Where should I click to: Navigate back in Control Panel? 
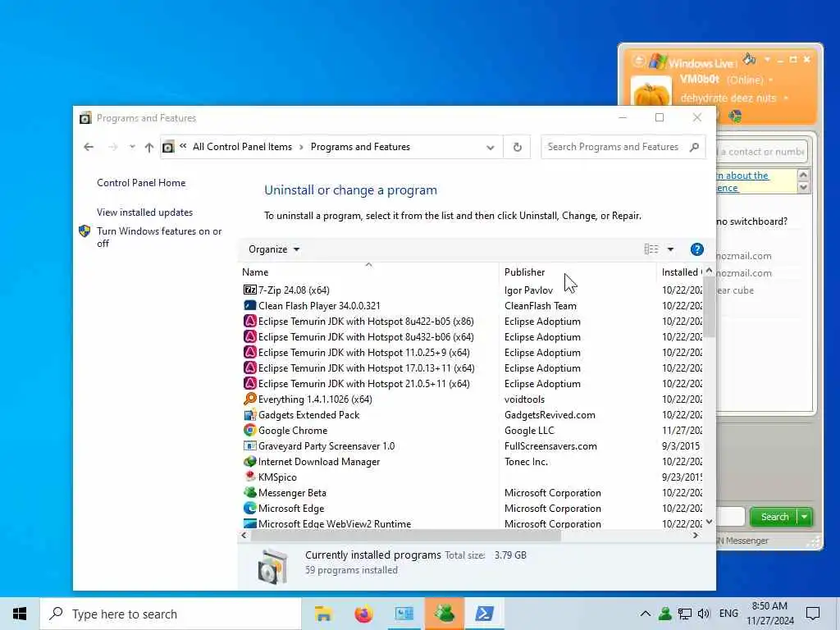pos(89,147)
